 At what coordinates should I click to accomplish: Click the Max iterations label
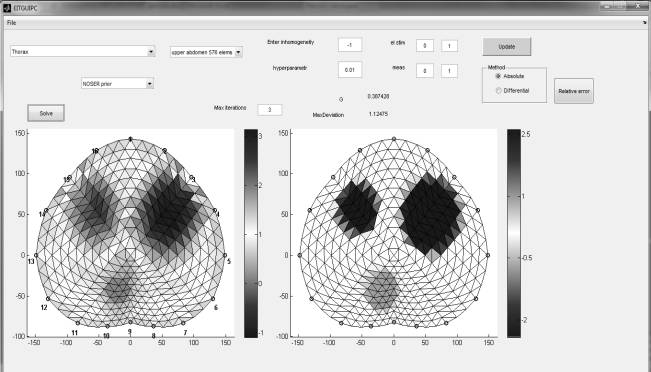coord(230,108)
